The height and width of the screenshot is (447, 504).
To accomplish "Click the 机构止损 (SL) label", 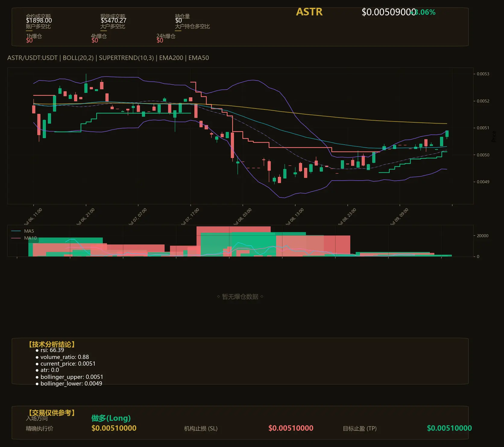I will click(201, 428).
